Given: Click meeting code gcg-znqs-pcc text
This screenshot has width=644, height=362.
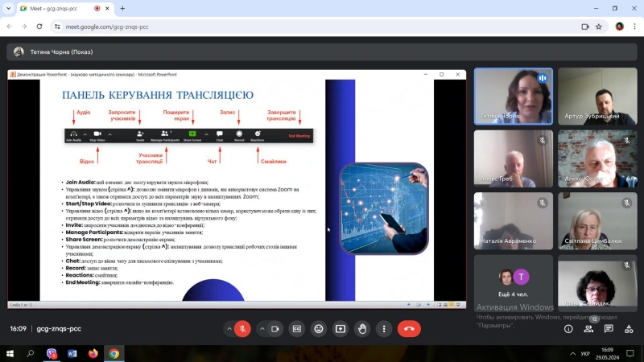Looking at the screenshot, I should 59,329.
